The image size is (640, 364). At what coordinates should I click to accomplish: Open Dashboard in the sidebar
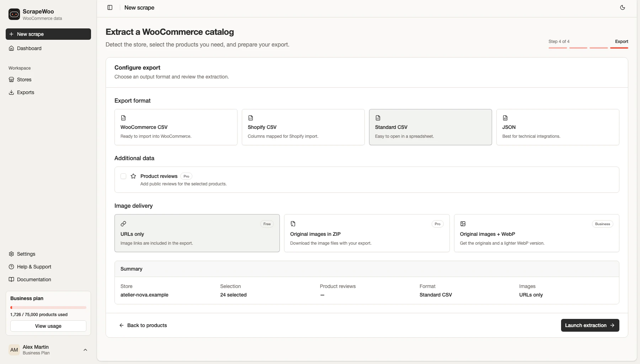coord(48,48)
